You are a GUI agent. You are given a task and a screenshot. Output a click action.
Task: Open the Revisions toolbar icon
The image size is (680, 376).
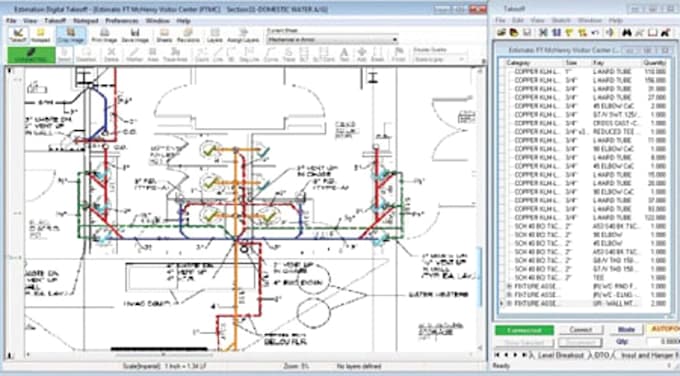pyautogui.click(x=188, y=35)
